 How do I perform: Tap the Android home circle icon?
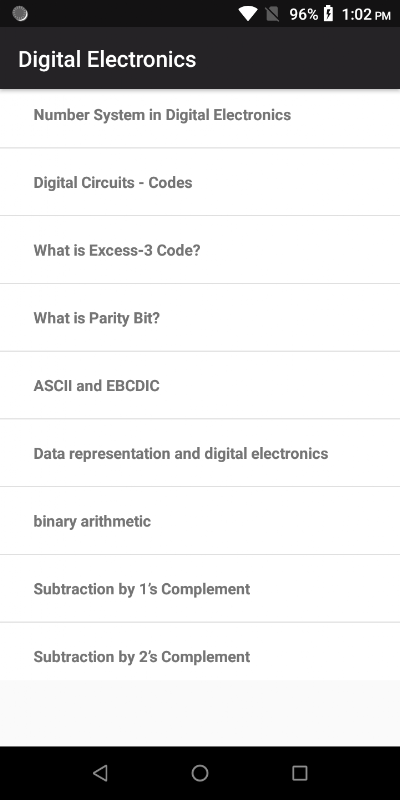[200, 773]
